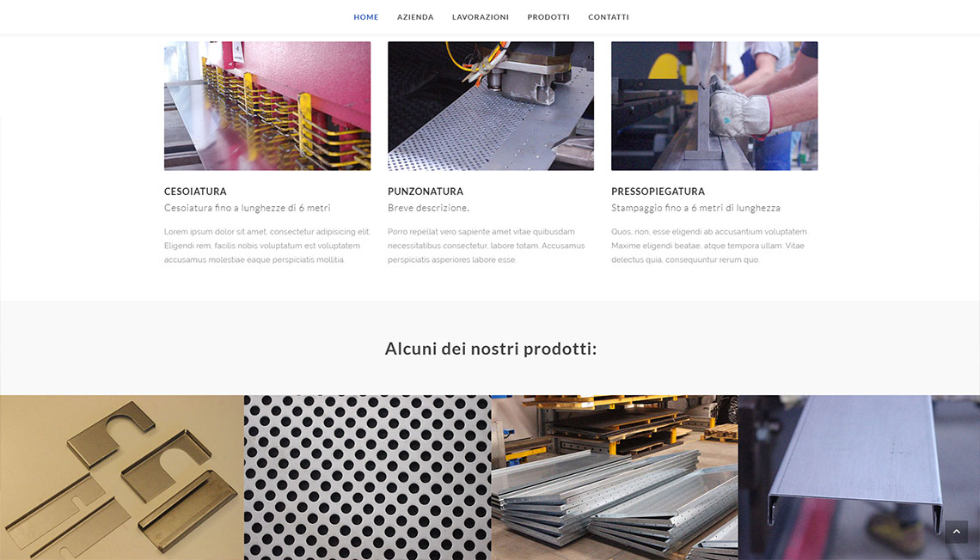Click 'Cesoiatura fino a lunghezze di 6 metri' subtitle

[247, 208]
